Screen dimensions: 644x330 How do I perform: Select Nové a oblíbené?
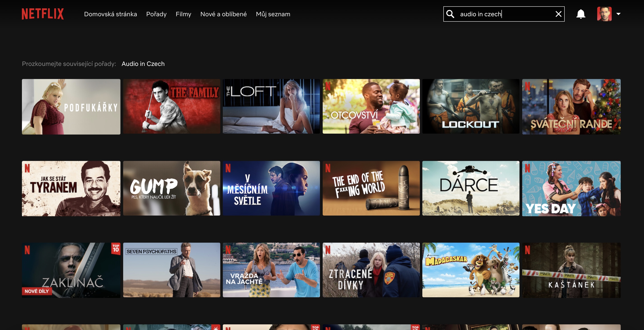pos(223,14)
